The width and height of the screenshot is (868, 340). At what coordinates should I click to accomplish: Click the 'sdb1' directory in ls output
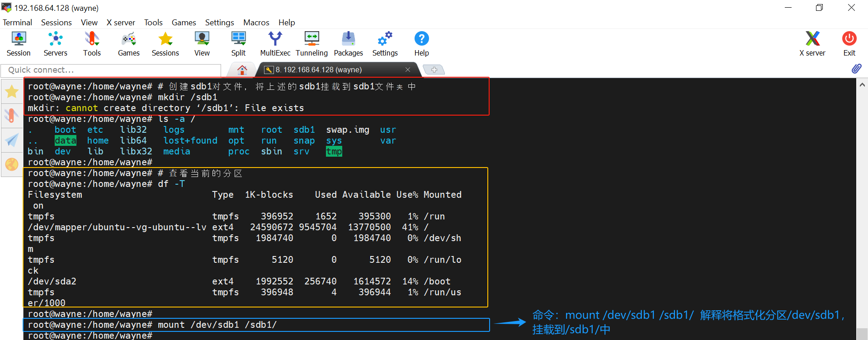[x=304, y=130]
